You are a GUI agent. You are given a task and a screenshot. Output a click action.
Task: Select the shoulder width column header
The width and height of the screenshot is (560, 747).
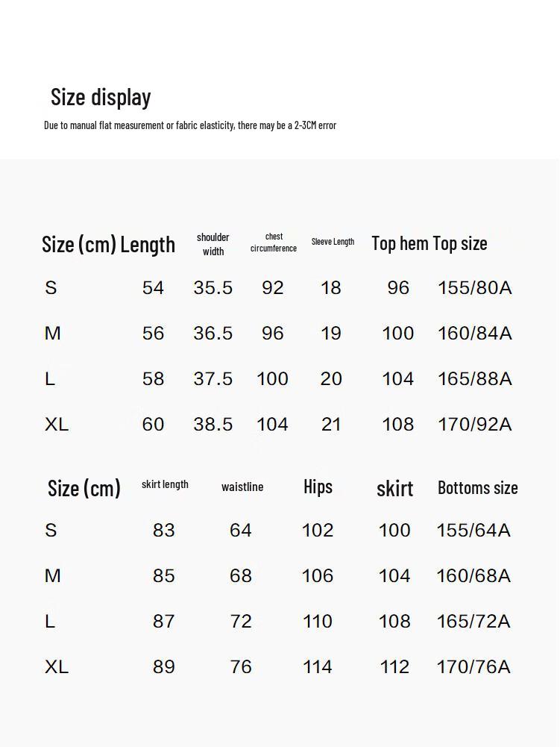click(x=213, y=244)
